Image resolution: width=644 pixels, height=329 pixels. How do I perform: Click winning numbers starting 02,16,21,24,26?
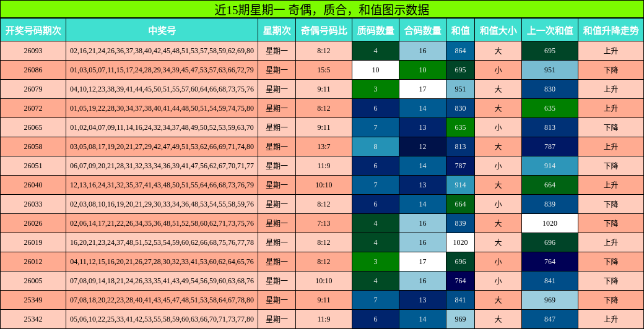(162, 51)
